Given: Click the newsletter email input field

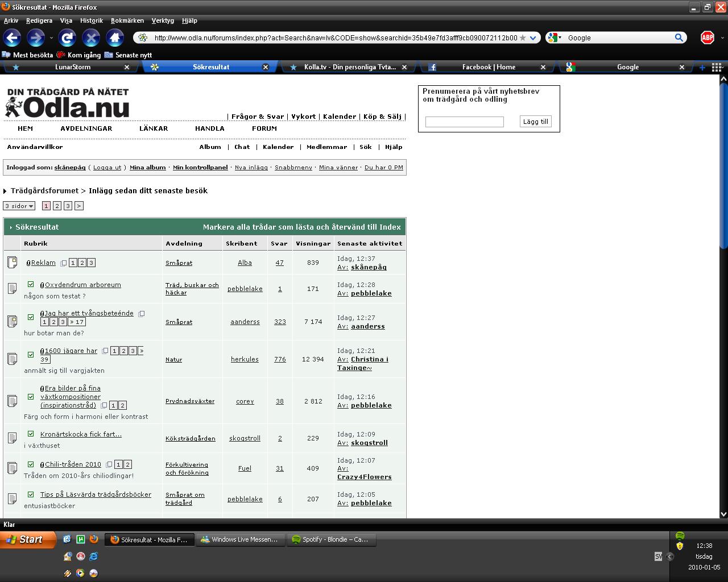Looking at the screenshot, I should [464, 122].
